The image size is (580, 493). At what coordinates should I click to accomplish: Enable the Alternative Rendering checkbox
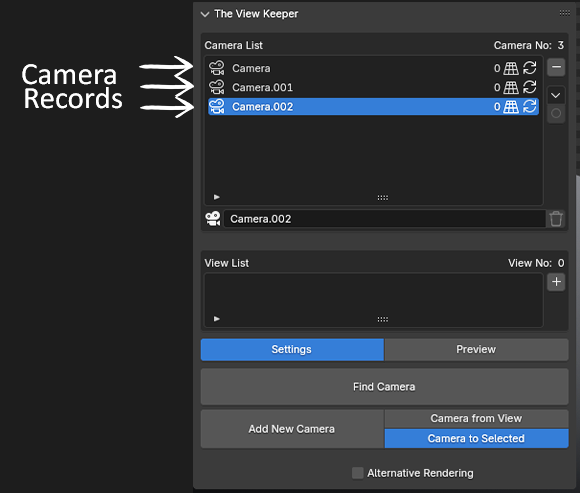(358, 473)
